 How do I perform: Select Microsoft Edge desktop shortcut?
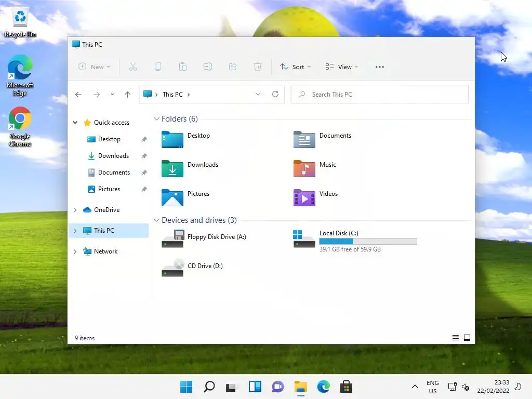pos(20,76)
